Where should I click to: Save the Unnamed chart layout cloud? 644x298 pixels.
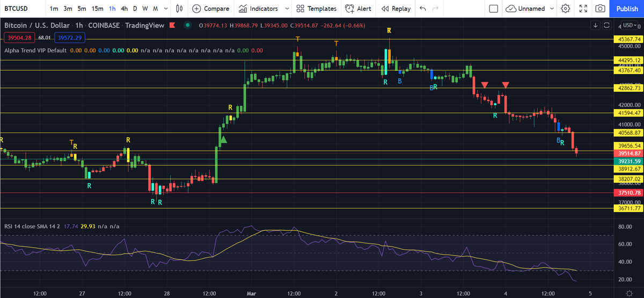tap(524, 9)
